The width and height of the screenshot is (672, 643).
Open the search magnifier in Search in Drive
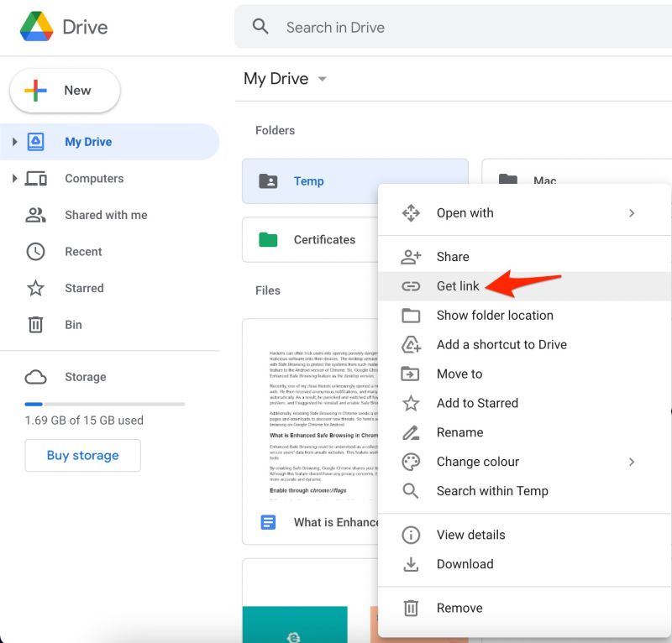[260, 26]
